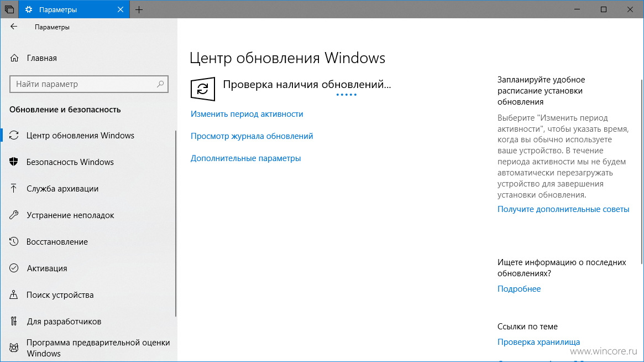Click the tools icon for Для разработчиков
The width and height of the screenshot is (644, 362).
pos(14,321)
